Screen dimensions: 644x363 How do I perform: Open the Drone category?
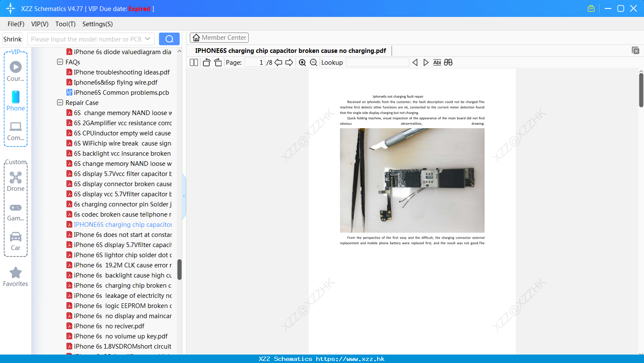click(16, 181)
